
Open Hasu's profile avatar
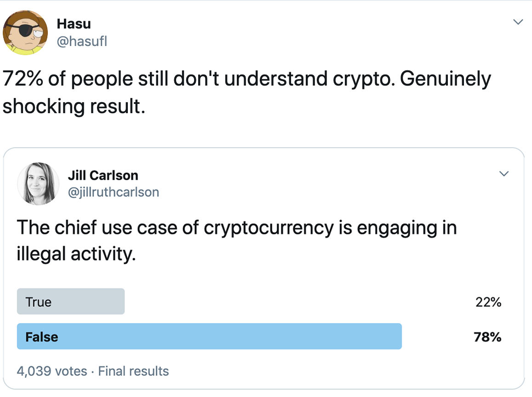pos(25,33)
